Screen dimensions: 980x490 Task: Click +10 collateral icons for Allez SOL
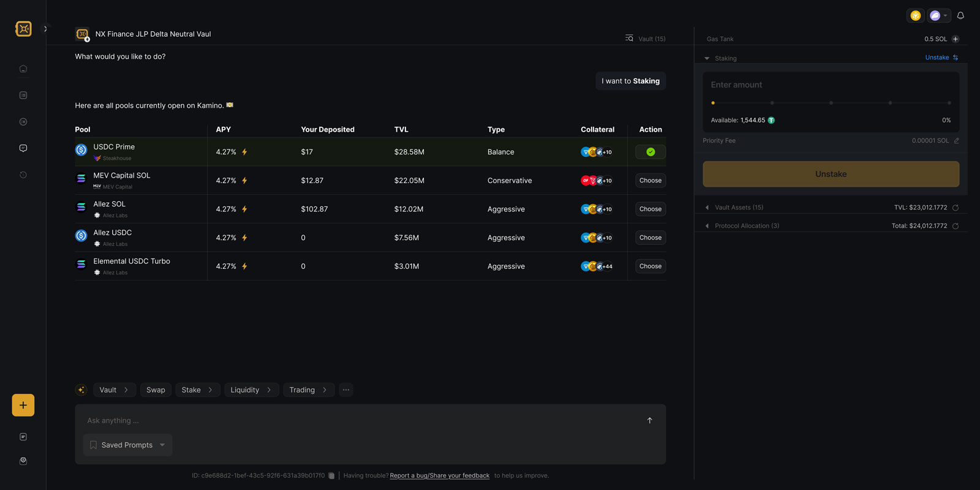[597, 209]
